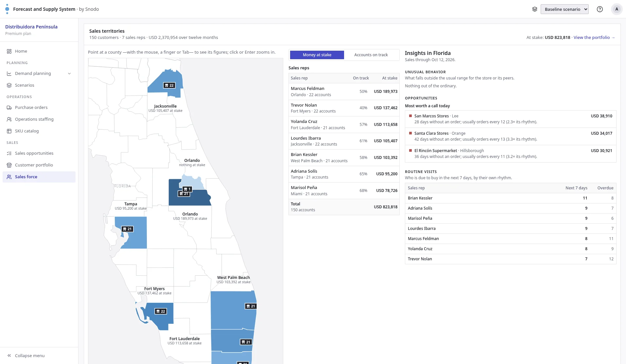Viewport: 626px width, 364px height.
Task: Click the Demand planning chart icon
Action: 9,74
